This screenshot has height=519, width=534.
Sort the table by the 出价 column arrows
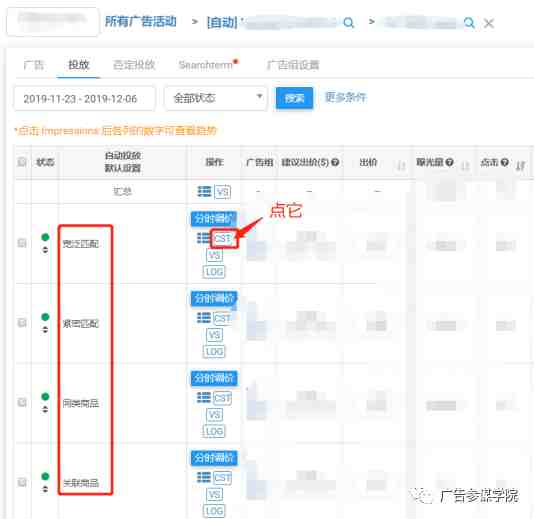point(401,166)
